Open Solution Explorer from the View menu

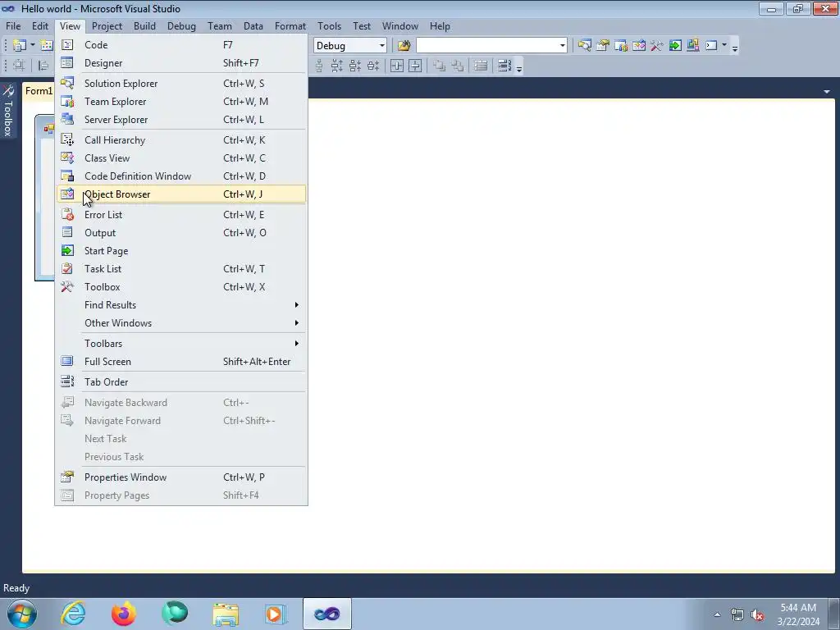point(181,84)
